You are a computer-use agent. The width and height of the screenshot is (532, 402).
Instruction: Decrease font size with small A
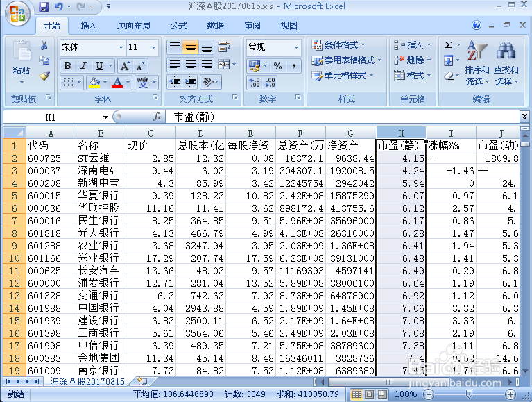[x=140, y=65]
